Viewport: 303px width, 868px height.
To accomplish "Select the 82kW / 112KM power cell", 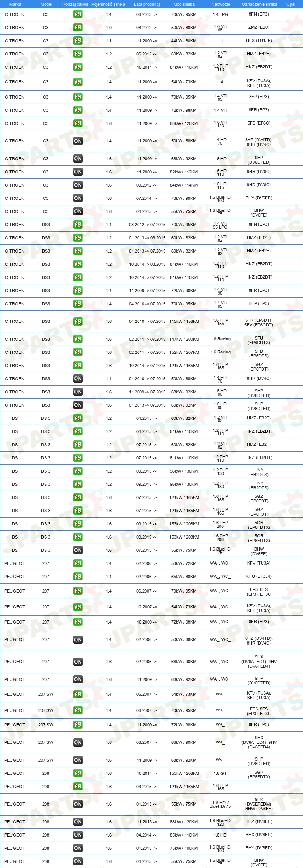I will click(x=184, y=172).
